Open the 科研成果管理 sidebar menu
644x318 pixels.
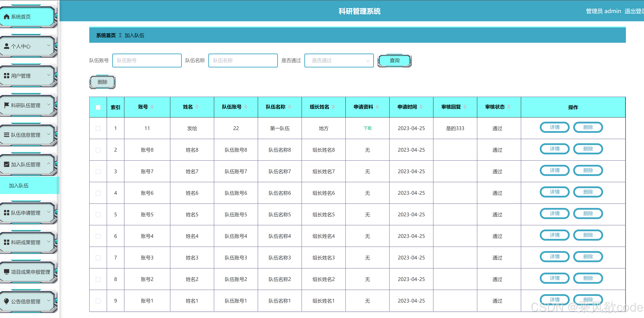coord(26,242)
